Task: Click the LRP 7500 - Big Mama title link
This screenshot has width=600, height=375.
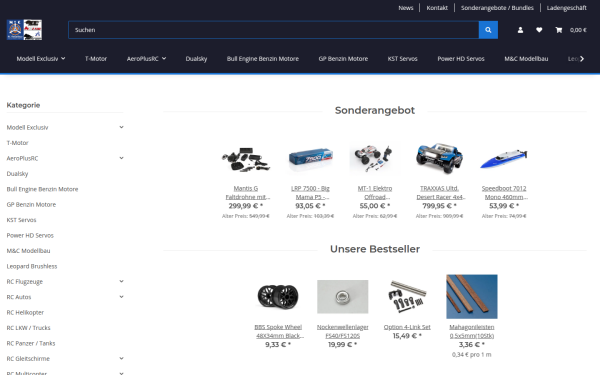Action: point(310,192)
